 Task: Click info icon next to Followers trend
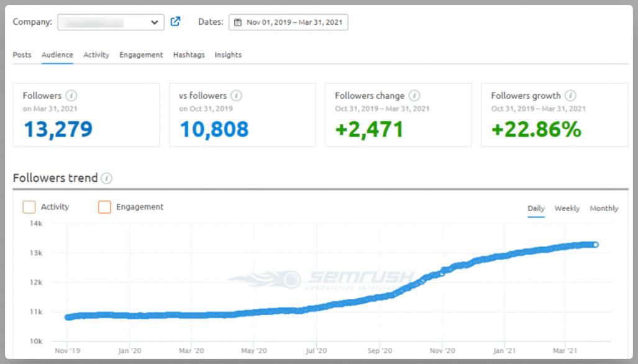(x=107, y=178)
